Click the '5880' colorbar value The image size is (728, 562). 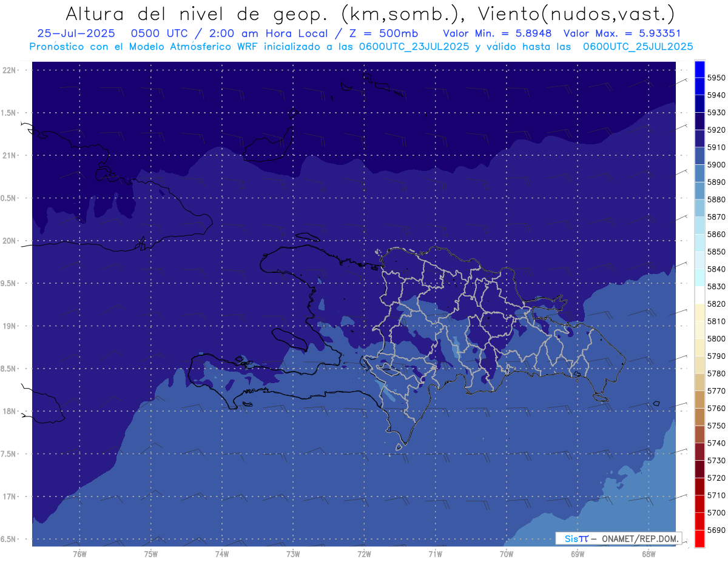pyautogui.click(x=716, y=199)
